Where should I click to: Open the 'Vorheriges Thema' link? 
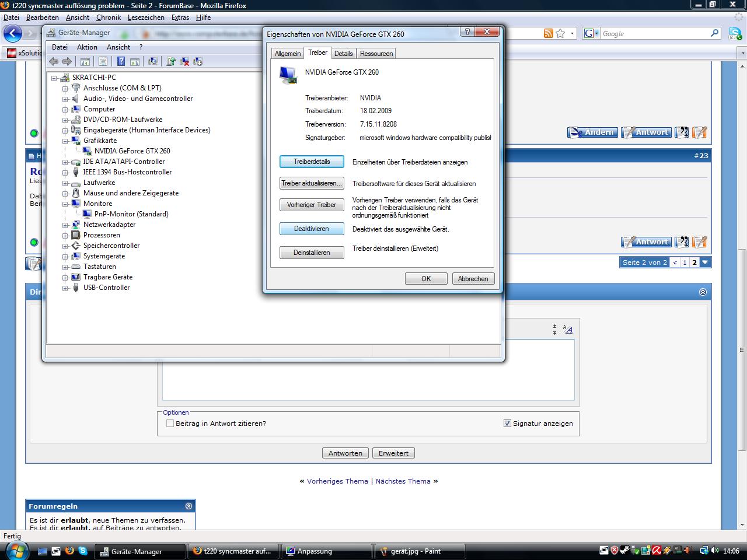tap(337, 481)
